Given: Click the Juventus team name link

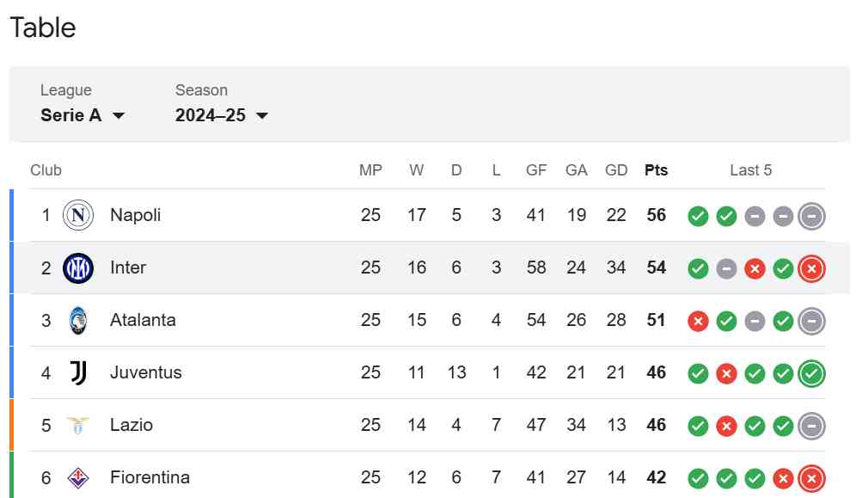Looking at the screenshot, I should [145, 372].
